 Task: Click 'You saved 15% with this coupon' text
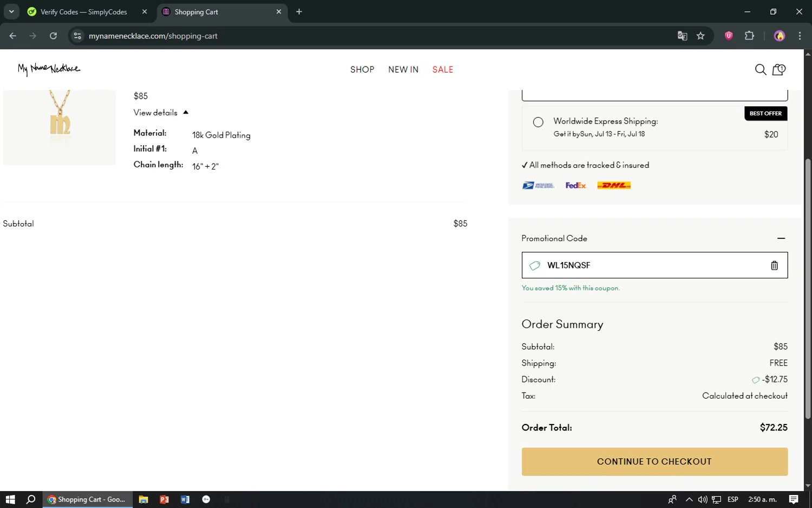(571, 288)
